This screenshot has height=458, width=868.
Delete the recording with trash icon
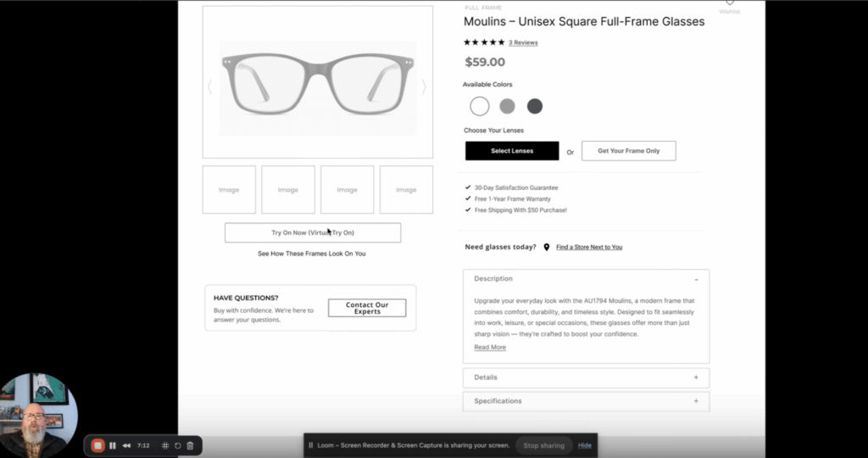tap(190, 445)
